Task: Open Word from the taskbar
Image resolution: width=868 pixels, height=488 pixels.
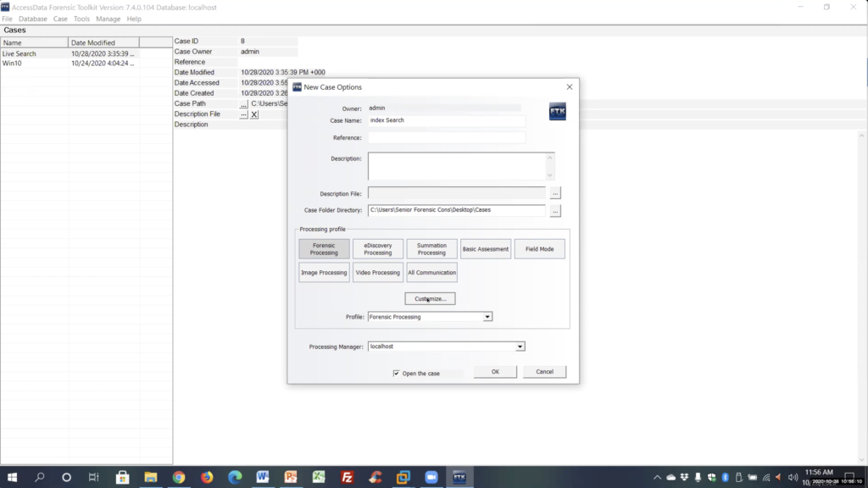Action: 263,477
